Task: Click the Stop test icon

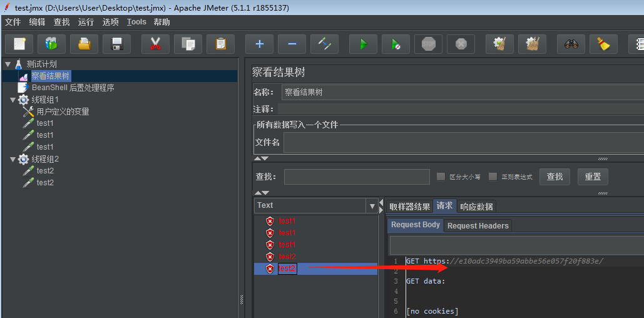Action: [428, 44]
